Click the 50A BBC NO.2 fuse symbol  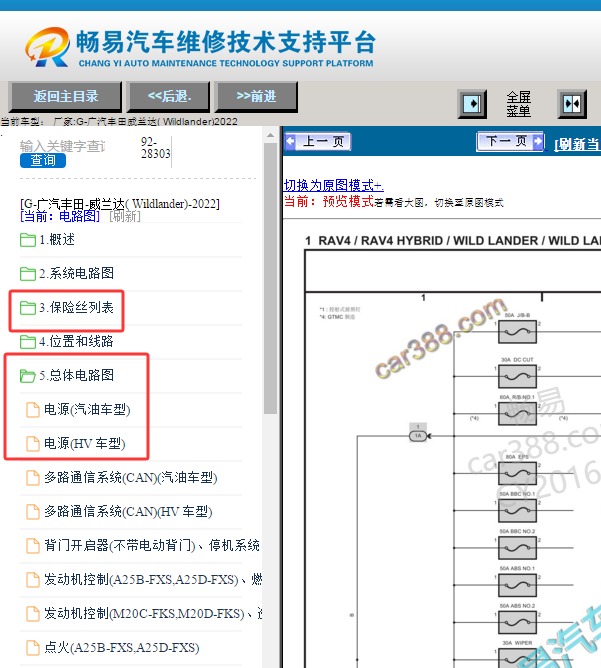click(x=518, y=548)
